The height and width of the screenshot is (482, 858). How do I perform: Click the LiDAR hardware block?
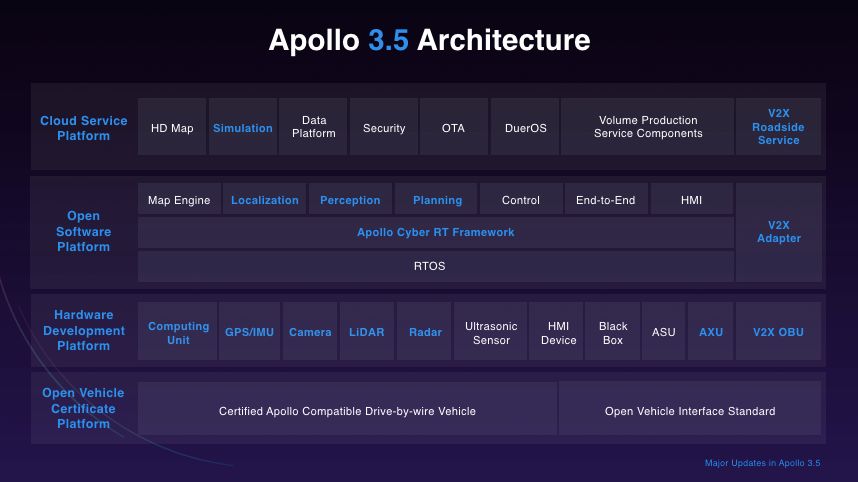tap(366, 332)
